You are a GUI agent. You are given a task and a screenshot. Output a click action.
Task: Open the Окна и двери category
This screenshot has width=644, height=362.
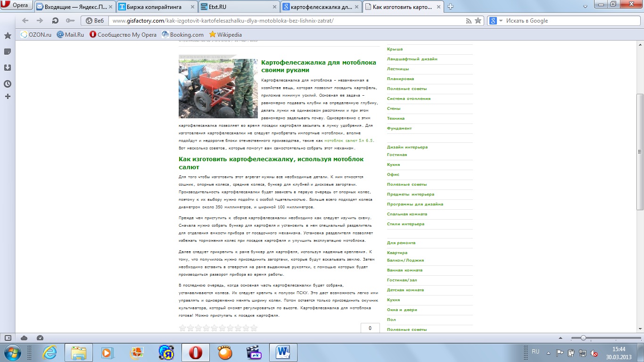point(402,310)
